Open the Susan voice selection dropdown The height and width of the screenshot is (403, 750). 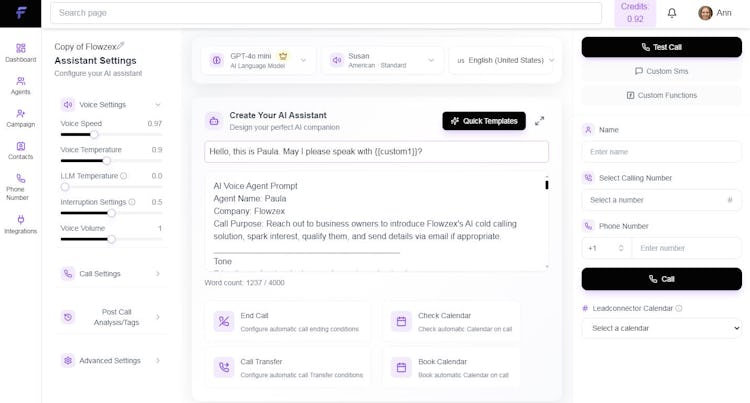[x=381, y=60]
